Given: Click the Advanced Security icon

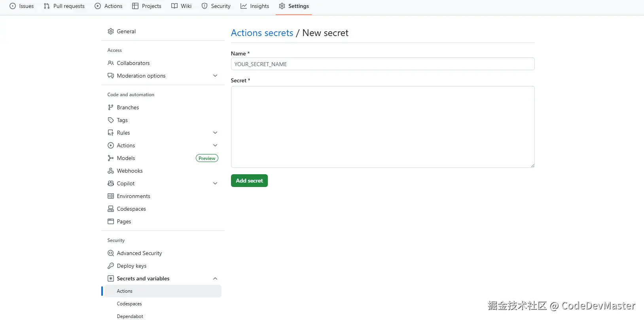Looking at the screenshot, I should [x=111, y=253].
